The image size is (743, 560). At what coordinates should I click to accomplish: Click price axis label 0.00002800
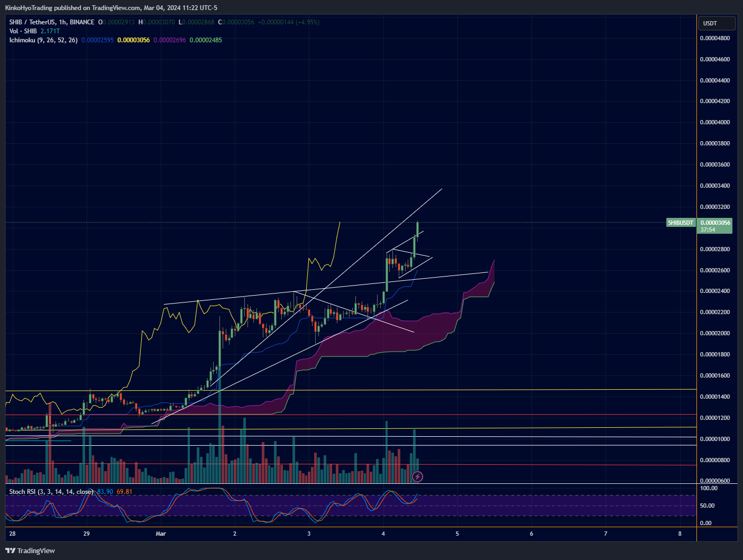[x=715, y=249]
